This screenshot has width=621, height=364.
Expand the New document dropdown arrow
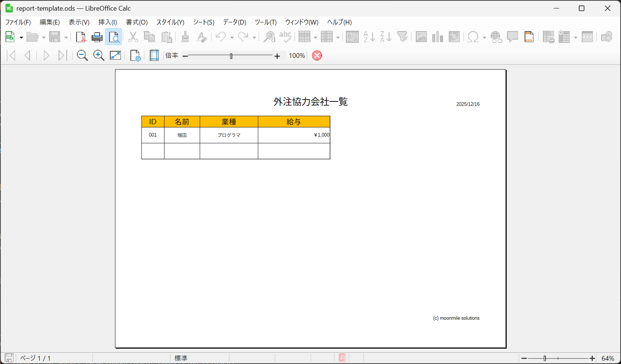pyautogui.click(x=21, y=37)
